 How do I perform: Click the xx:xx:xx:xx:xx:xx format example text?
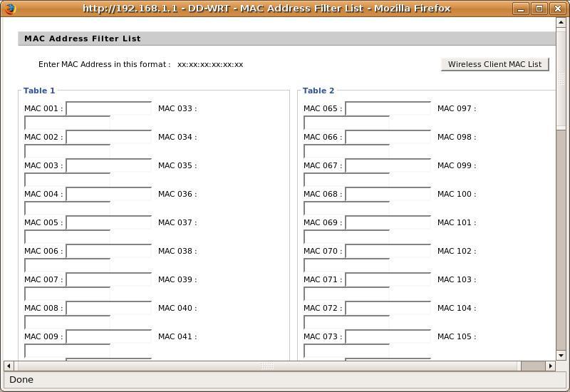tap(210, 65)
